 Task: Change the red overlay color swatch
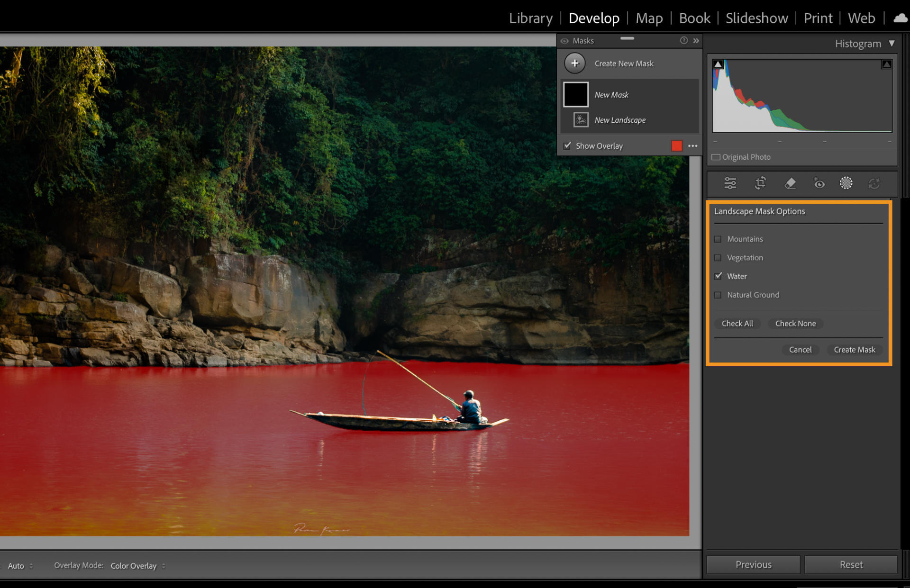(676, 146)
